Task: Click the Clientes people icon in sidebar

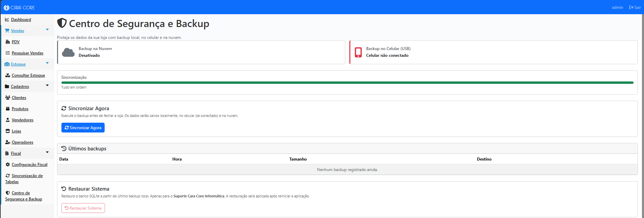Action: click(8, 98)
